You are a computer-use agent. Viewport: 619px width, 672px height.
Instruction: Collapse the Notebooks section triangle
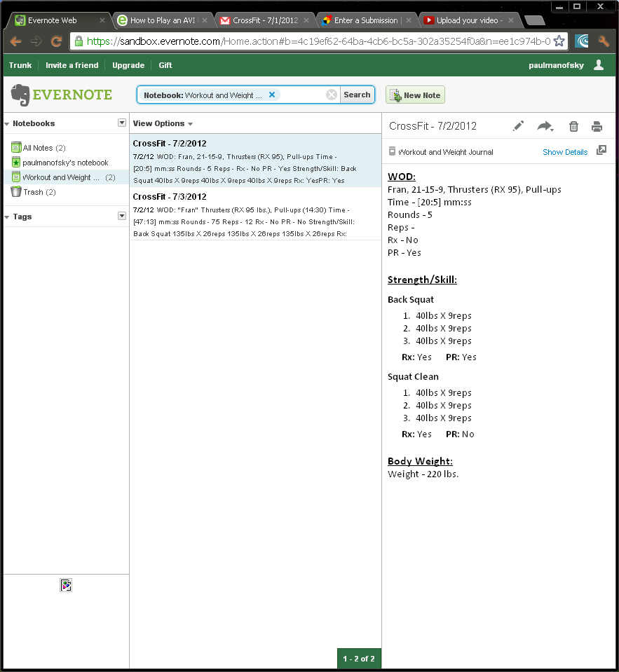tap(7, 124)
